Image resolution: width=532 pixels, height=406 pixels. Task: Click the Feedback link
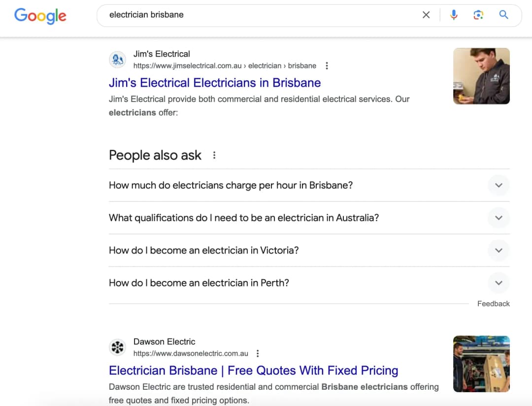(493, 304)
